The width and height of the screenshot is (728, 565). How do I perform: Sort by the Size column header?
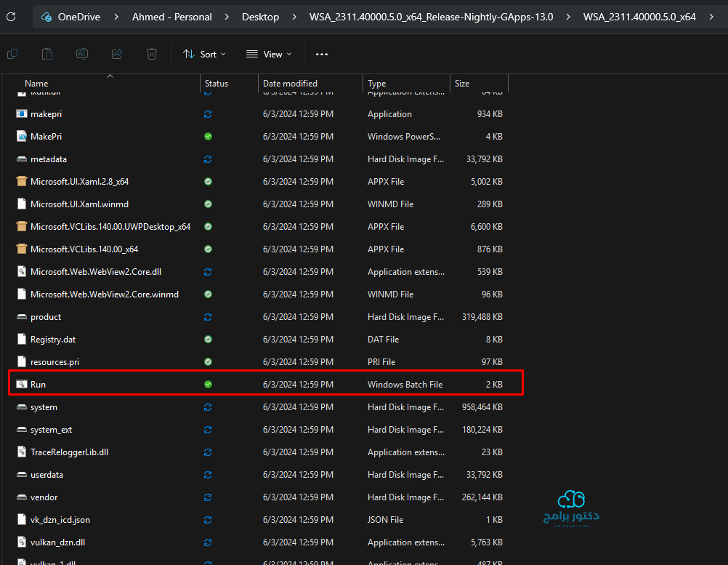tap(462, 84)
